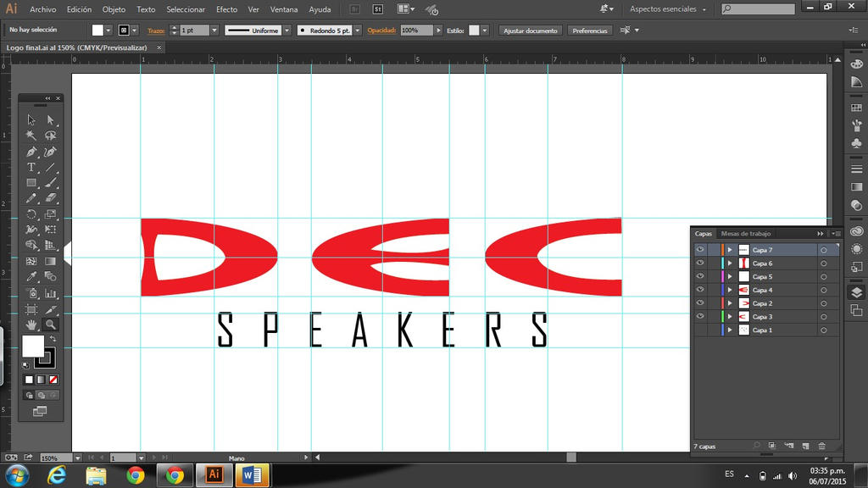
Task: Swap fill and stroke arrows
Action: [x=53, y=339]
